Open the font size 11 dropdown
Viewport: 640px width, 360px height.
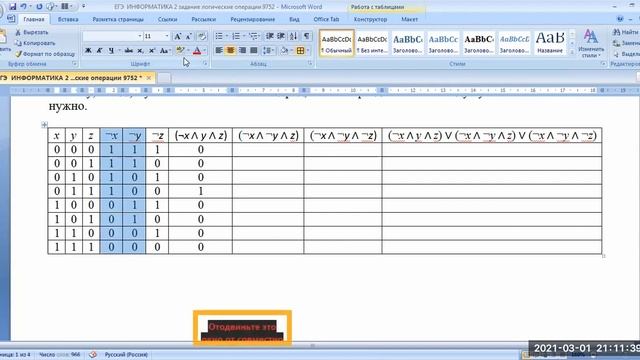(167, 36)
